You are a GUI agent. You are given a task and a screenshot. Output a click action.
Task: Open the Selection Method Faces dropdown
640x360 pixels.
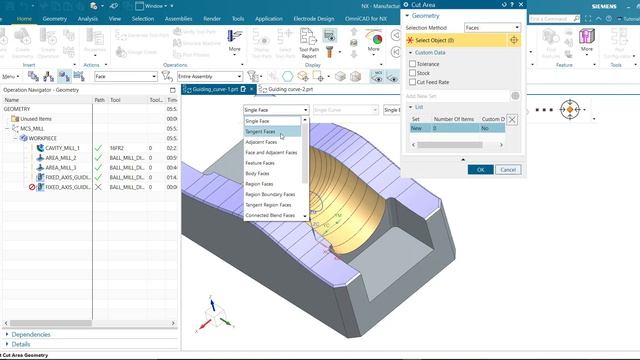492,27
